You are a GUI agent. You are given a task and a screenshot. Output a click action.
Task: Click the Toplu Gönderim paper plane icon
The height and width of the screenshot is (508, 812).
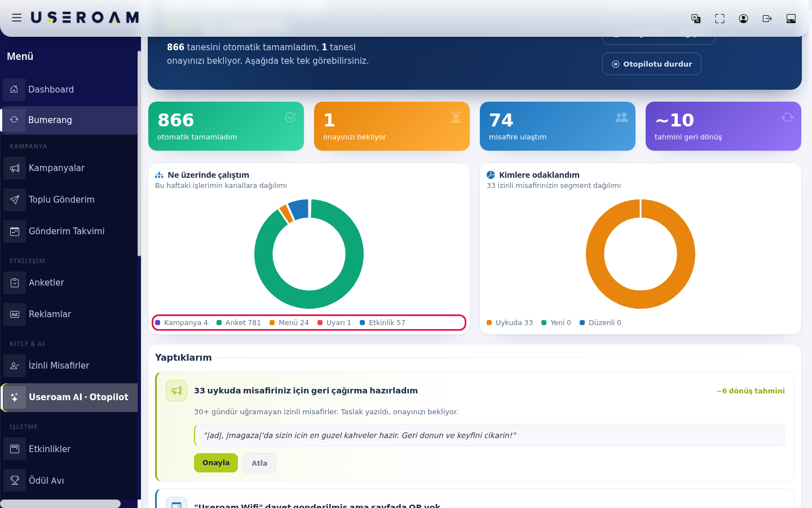pos(15,200)
